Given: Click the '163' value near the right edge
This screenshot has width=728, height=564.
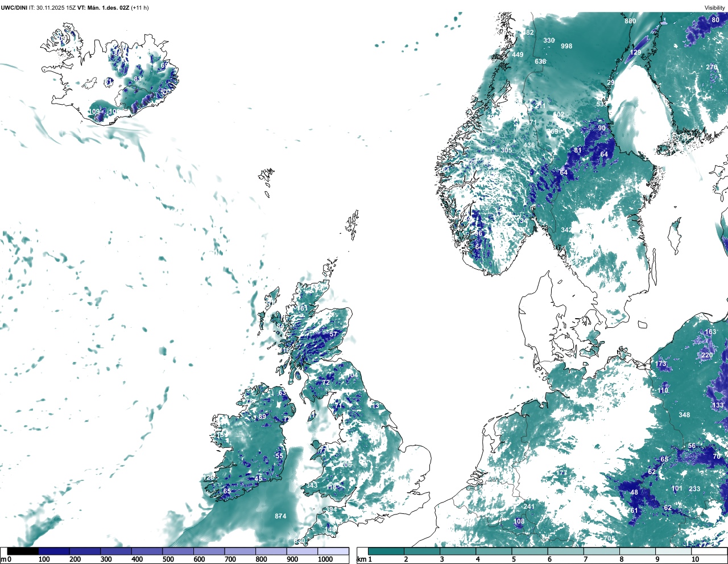Looking at the screenshot, I should [711, 332].
